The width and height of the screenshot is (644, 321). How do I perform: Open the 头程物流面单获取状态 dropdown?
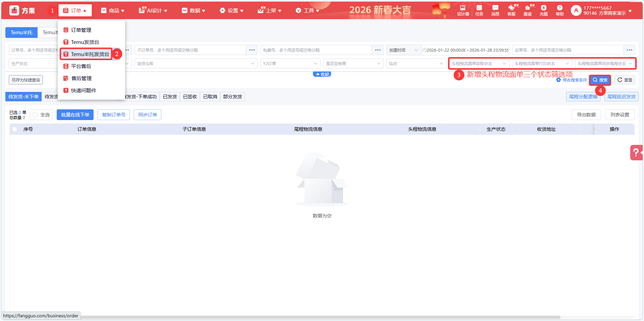[x=479, y=63]
